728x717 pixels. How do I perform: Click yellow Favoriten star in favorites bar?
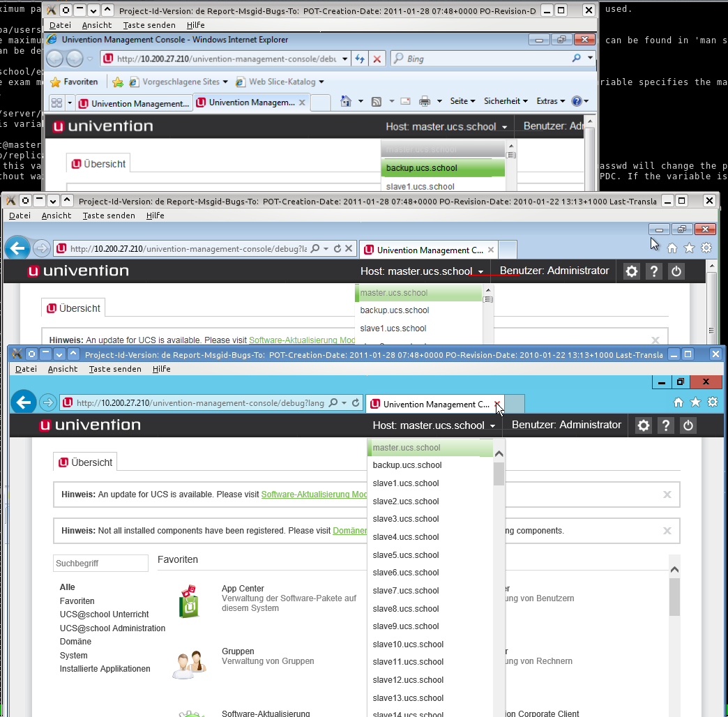point(56,82)
